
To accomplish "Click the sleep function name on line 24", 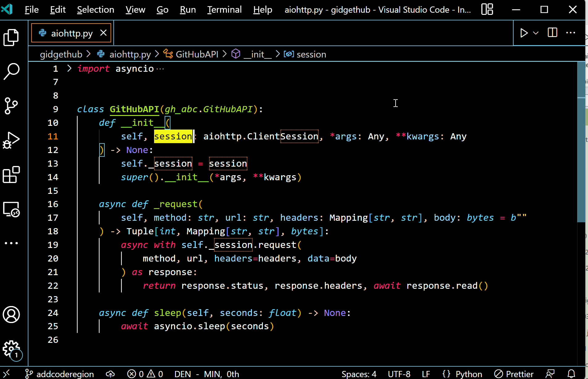I will coord(167,313).
